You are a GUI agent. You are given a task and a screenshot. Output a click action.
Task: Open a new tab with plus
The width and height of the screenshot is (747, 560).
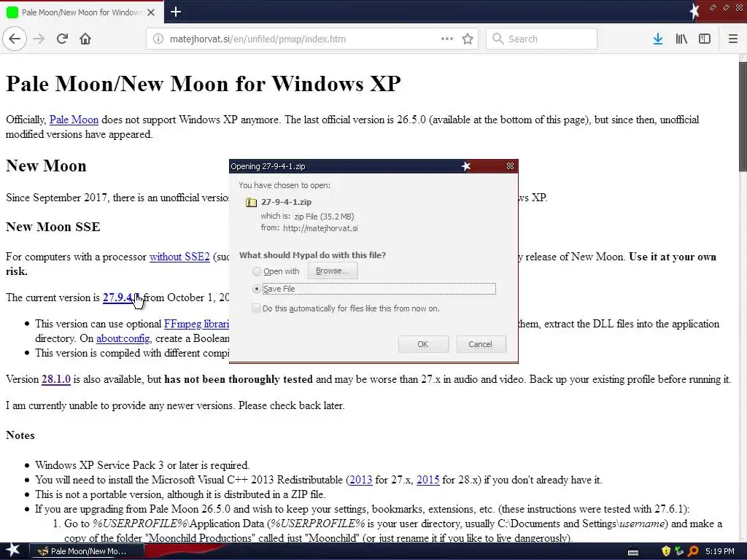[x=176, y=12]
